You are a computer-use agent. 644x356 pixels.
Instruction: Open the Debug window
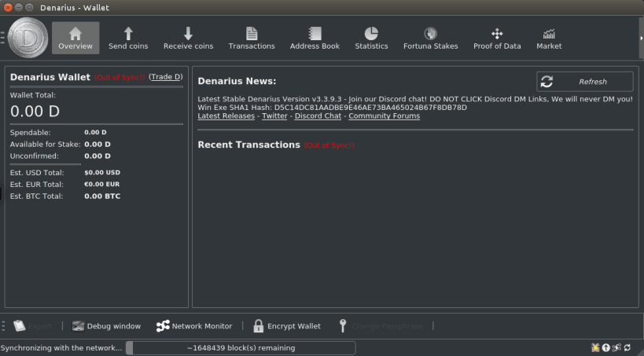[x=106, y=326]
